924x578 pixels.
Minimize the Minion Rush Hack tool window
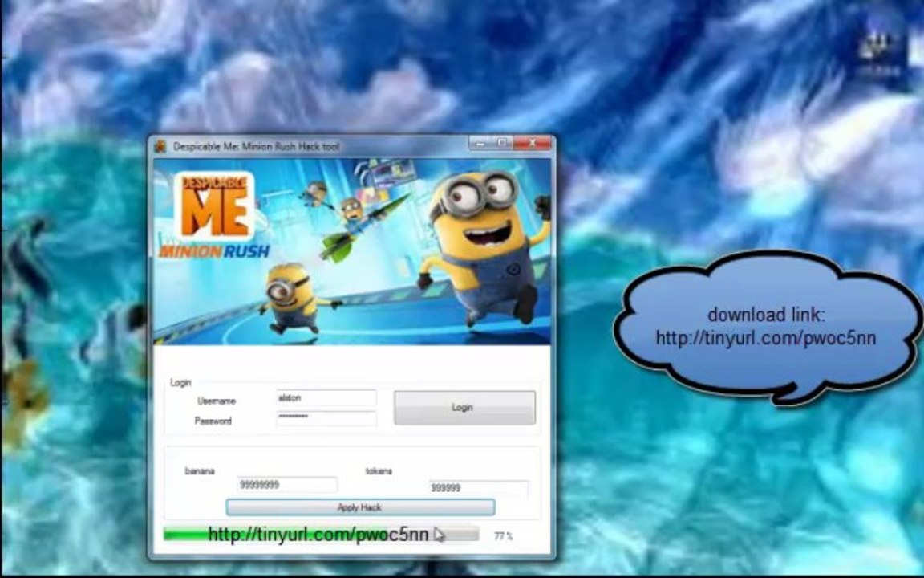pos(480,144)
